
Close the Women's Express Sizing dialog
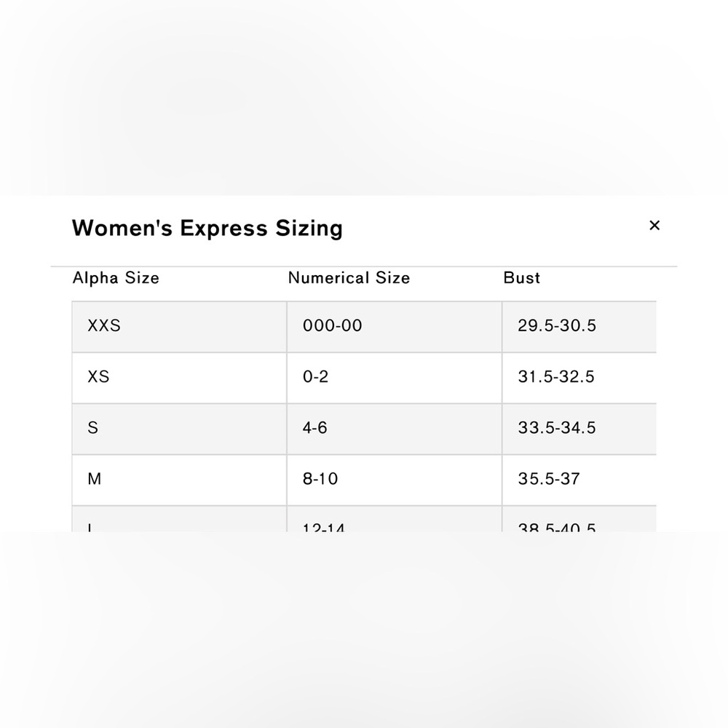click(654, 226)
